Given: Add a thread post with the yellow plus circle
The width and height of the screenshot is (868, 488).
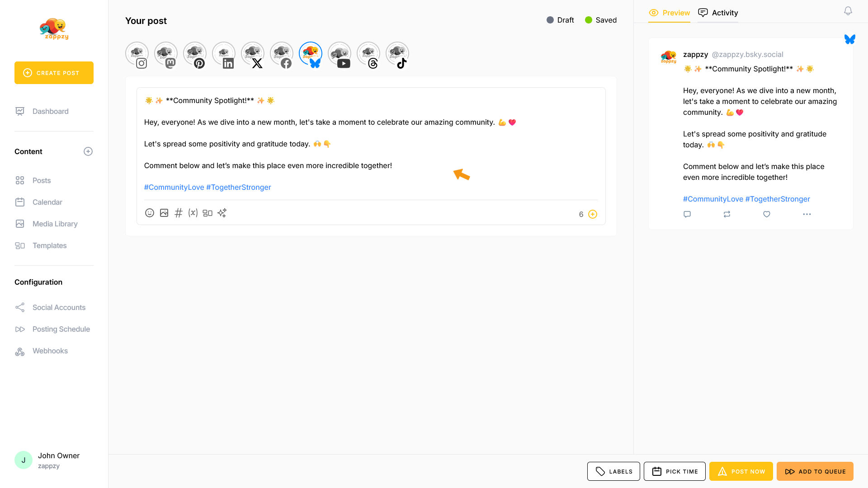Looking at the screenshot, I should [592, 214].
